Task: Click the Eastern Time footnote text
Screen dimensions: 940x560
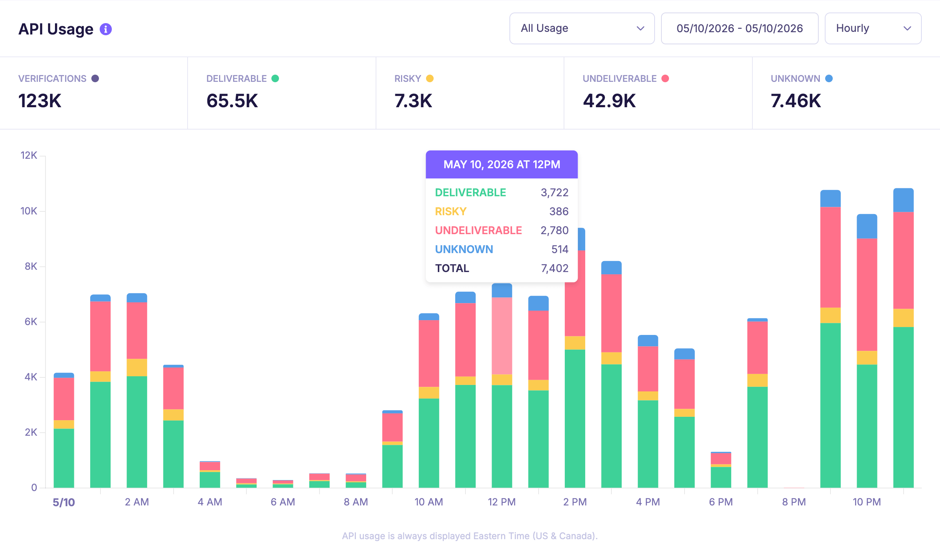Action: (470, 536)
